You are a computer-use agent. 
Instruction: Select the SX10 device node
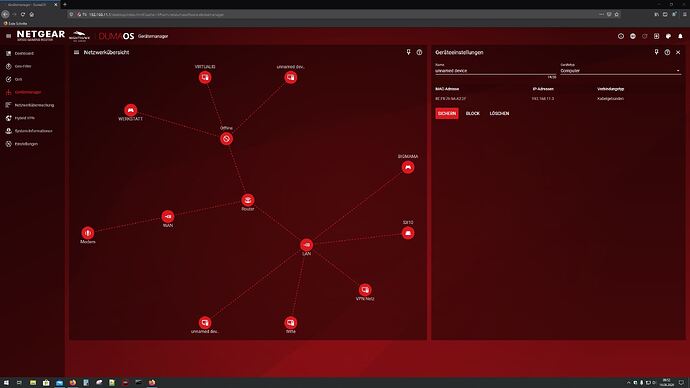point(408,233)
